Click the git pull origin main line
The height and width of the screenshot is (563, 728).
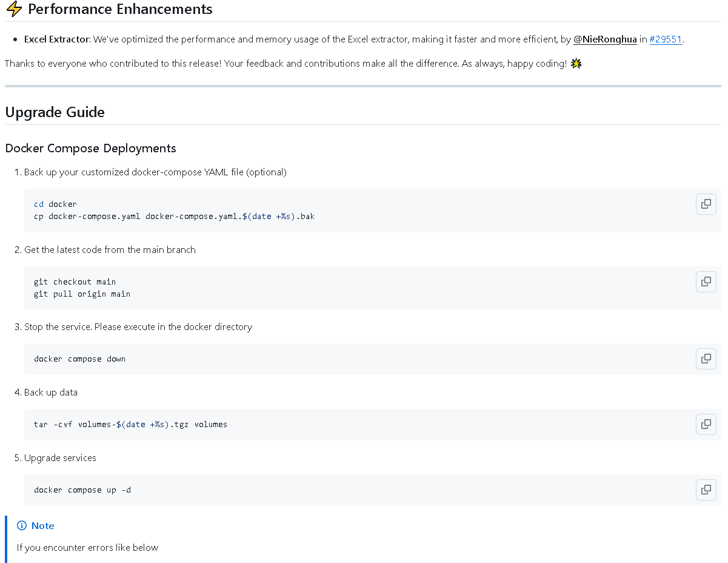(82, 294)
